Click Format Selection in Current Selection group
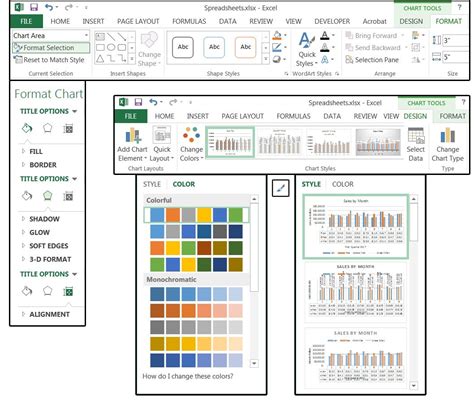Image resolution: width=474 pixels, height=400 pixels. pos(51,48)
